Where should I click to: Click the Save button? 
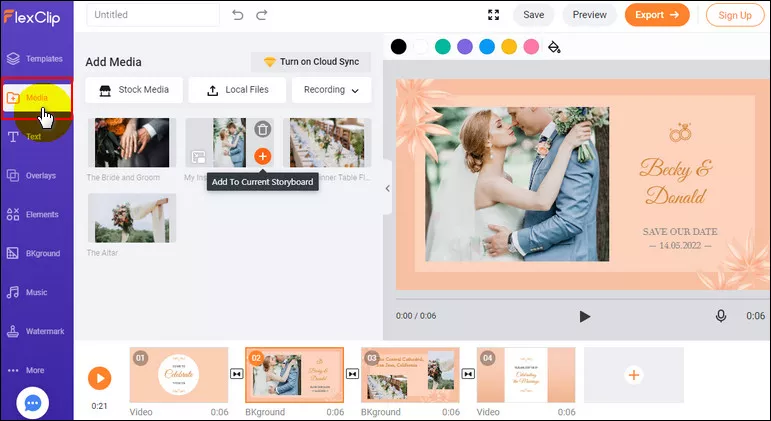point(534,15)
